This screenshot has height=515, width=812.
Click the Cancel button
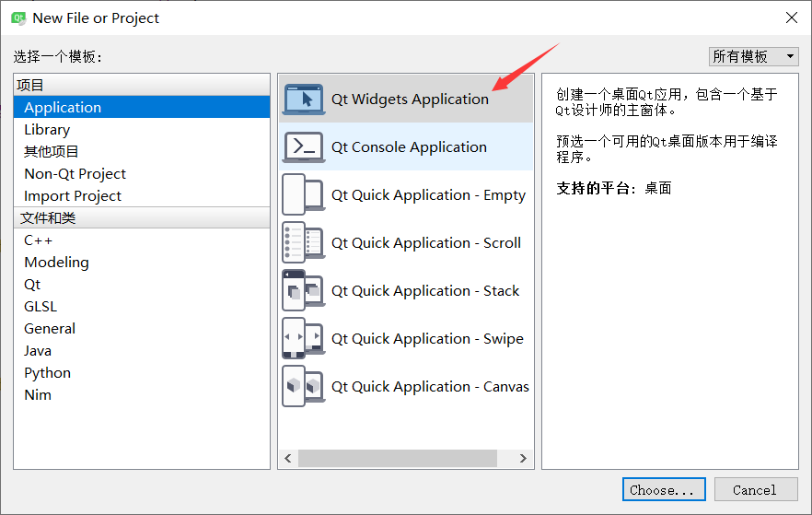[x=756, y=489]
